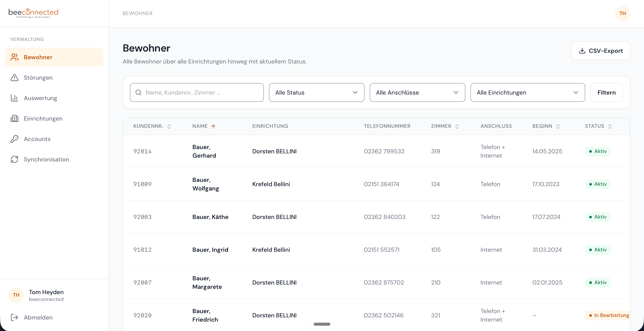This screenshot has height=331, width=644.
Task: Select Synchronisation in sidebar
Action: [x=54, y=160]
